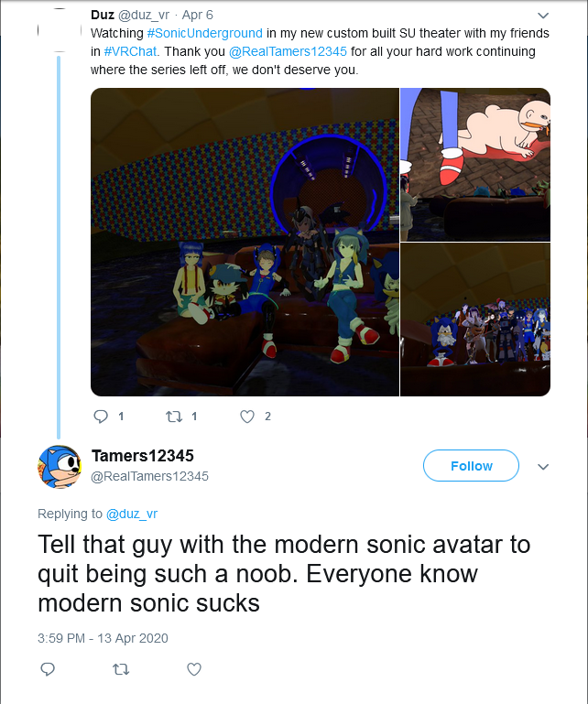Follow Tamers12345
The image size is (588, 704).
tap(471, 466)
